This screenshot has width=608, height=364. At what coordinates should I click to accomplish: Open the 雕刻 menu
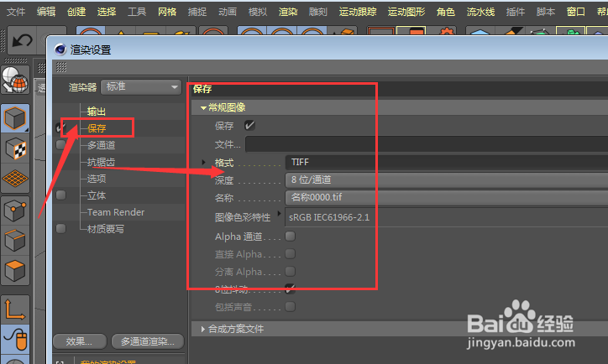point(318,12)
